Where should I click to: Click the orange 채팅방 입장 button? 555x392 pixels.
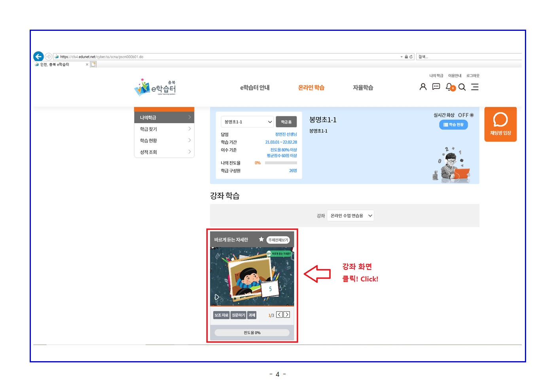pyautogui.click(x=500, y=124)
